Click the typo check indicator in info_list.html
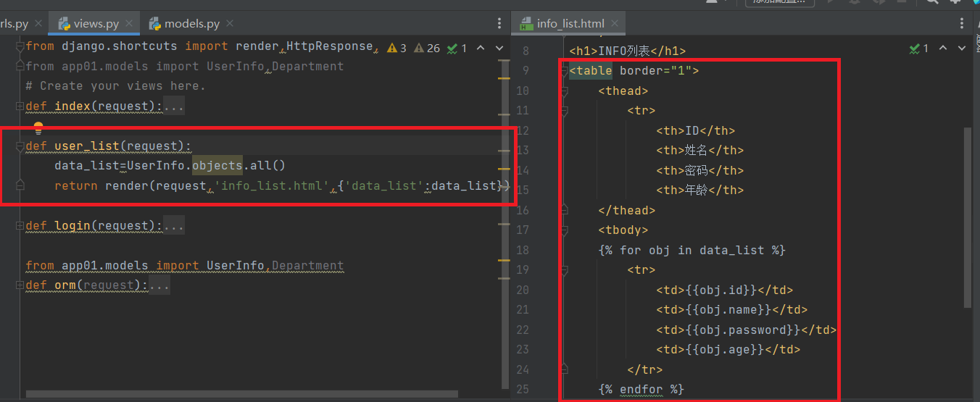This screenshot has width=980, height=402. [919, 49]
